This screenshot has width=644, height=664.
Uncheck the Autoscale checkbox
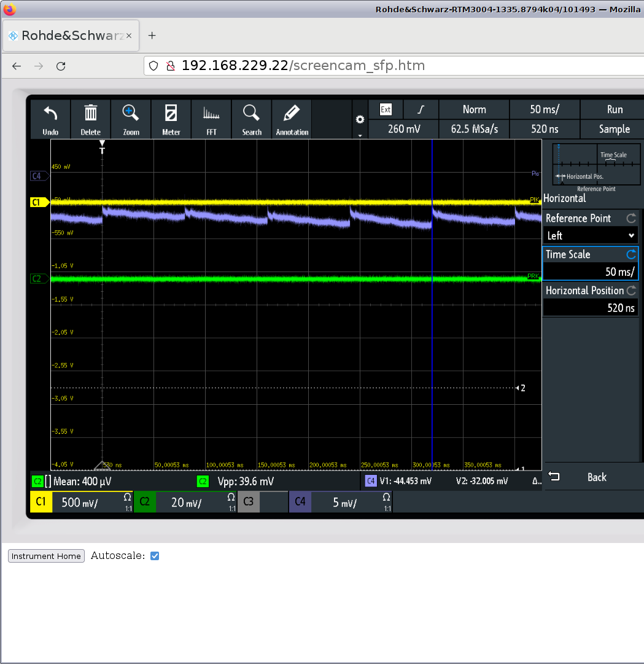pos(155,556)
